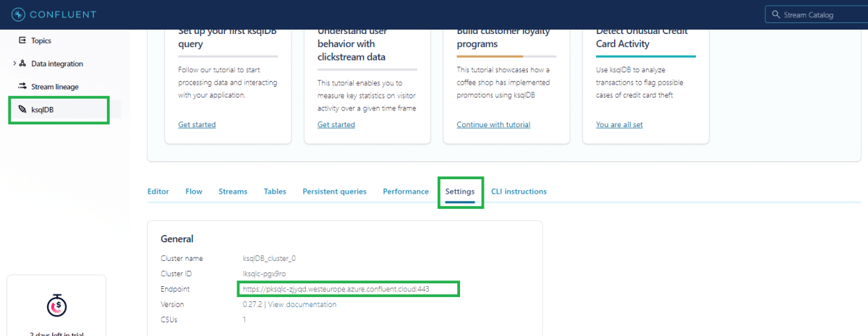Open the Persistent queries tab
Screen dimensions: 868x336
tap(334, 191)
